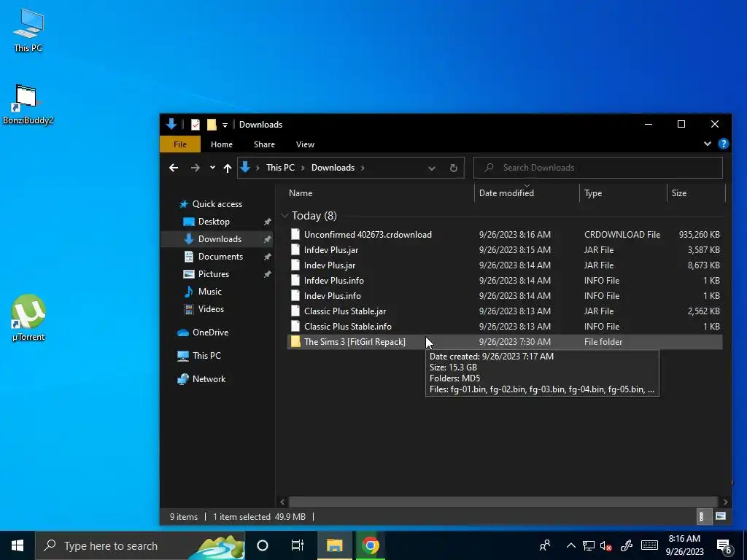The width and height of the screenshot is (747, 560).
Task: Click taskbar search box
Action: [140, 545]
